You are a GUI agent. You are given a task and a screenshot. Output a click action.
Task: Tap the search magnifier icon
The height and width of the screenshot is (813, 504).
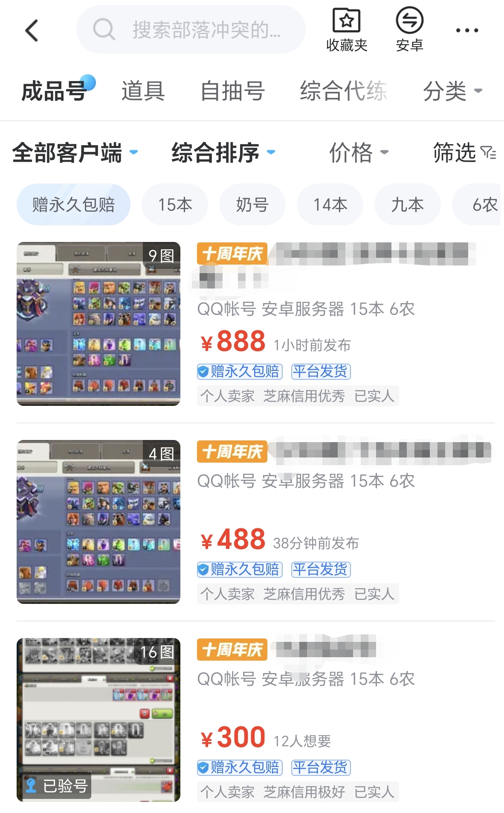tap(104, 29)
